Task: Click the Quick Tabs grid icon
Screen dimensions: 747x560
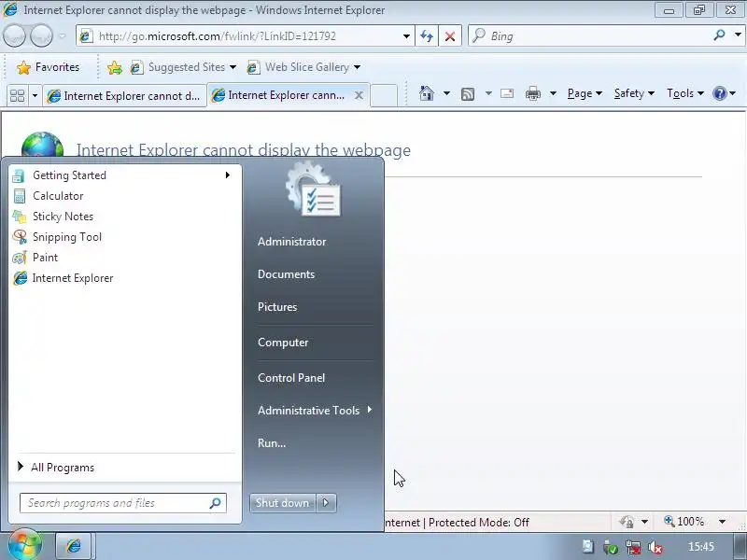Action: tap(17, 96)
